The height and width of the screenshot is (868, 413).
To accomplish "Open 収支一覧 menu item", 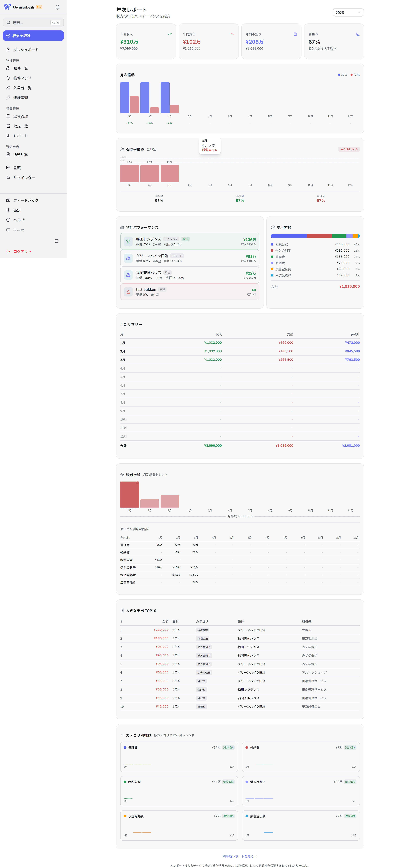I will [33, 126].
